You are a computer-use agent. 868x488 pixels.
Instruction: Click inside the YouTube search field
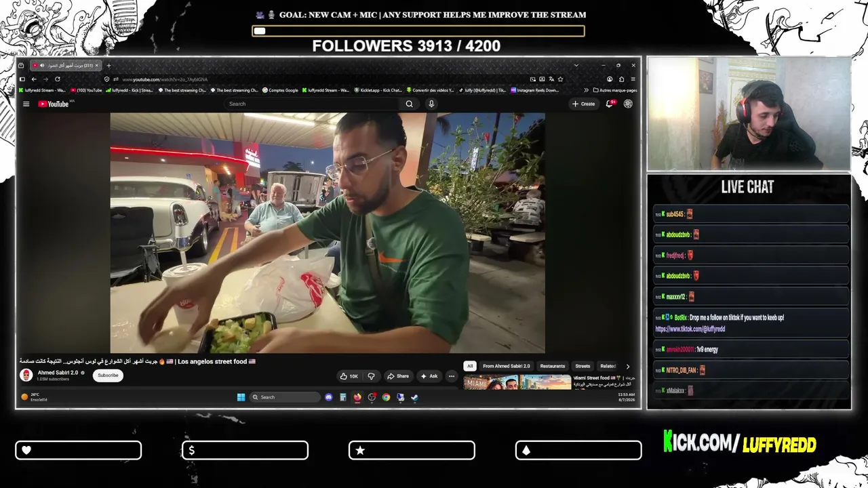coord(313,104)
